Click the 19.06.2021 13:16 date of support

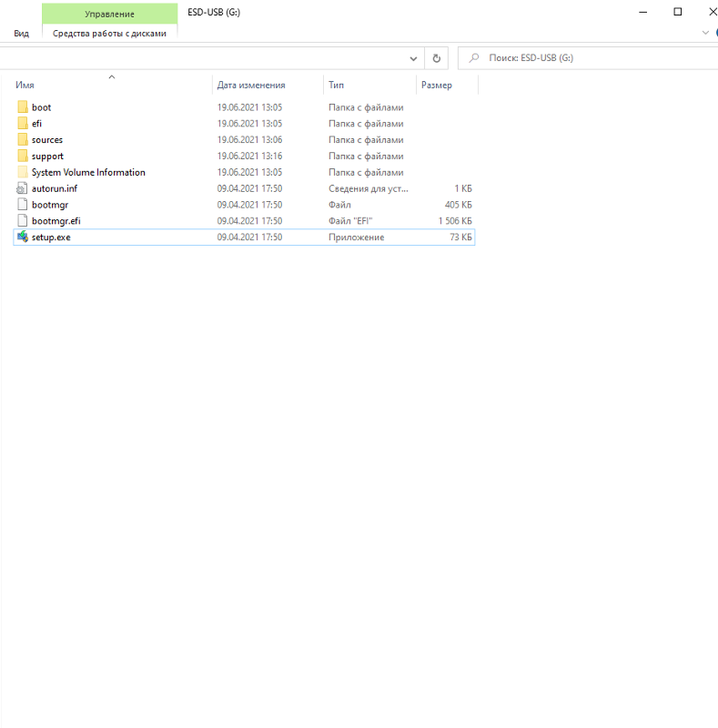point(249,156)
